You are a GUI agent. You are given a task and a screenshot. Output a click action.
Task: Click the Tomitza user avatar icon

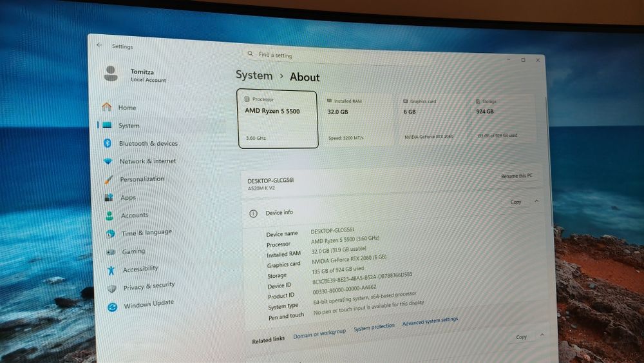(111, 74)
